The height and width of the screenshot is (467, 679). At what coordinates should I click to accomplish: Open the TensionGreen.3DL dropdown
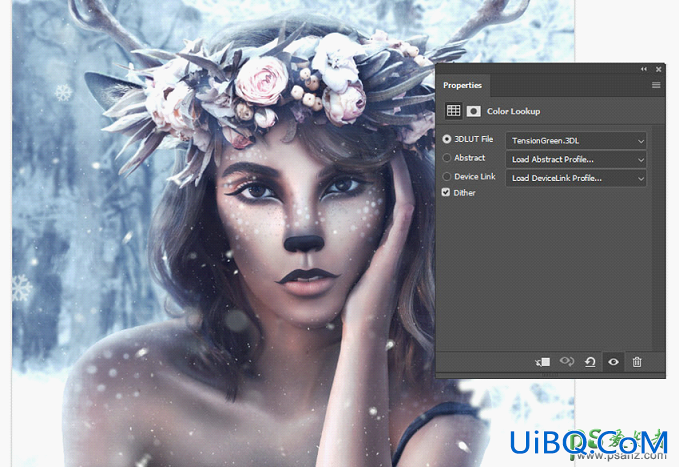pyautogui.click(x=576, y=141)
